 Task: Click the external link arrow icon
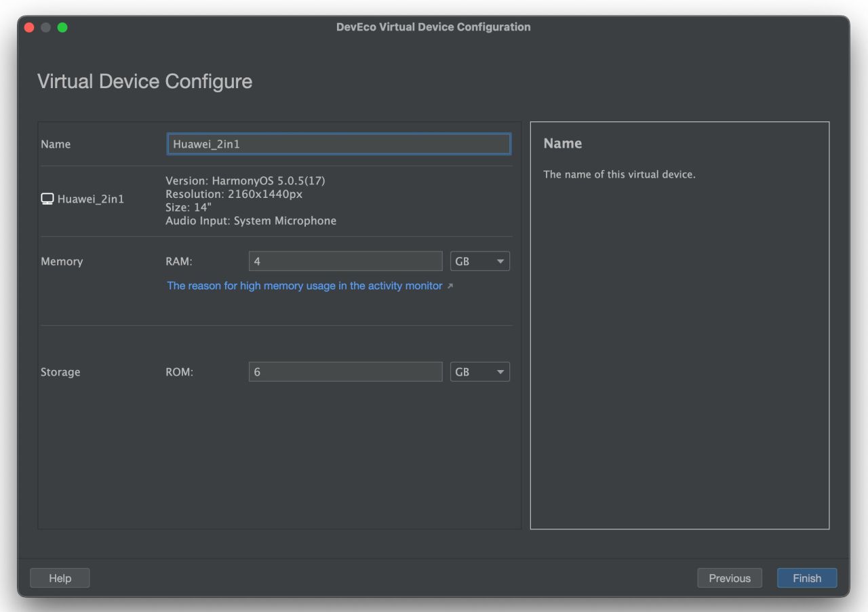450,286
